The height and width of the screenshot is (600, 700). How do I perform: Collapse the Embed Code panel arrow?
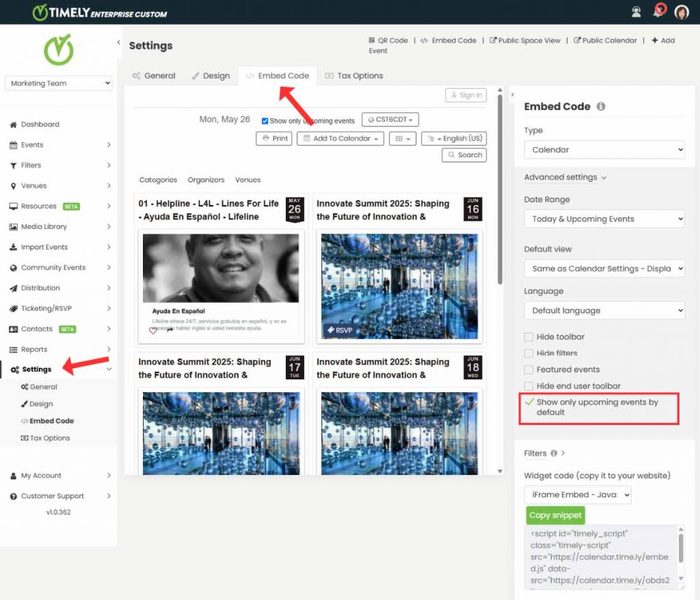tap(513, 94)
